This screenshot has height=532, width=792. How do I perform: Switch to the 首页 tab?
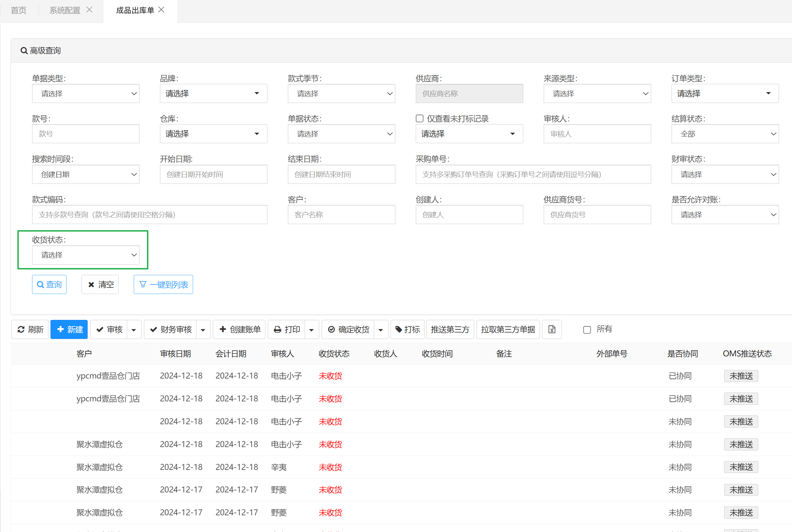point(18,10)
